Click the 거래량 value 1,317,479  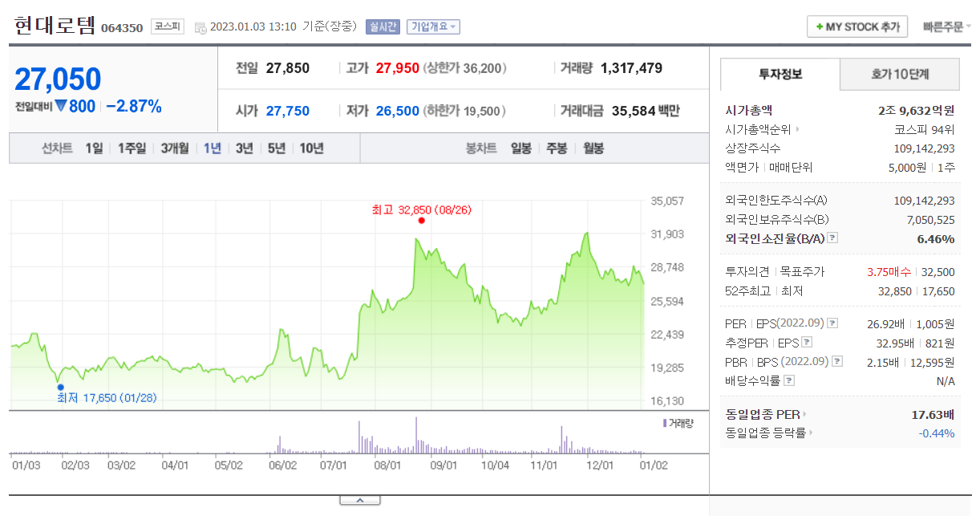pyautogui.click(x=631, y=68)
